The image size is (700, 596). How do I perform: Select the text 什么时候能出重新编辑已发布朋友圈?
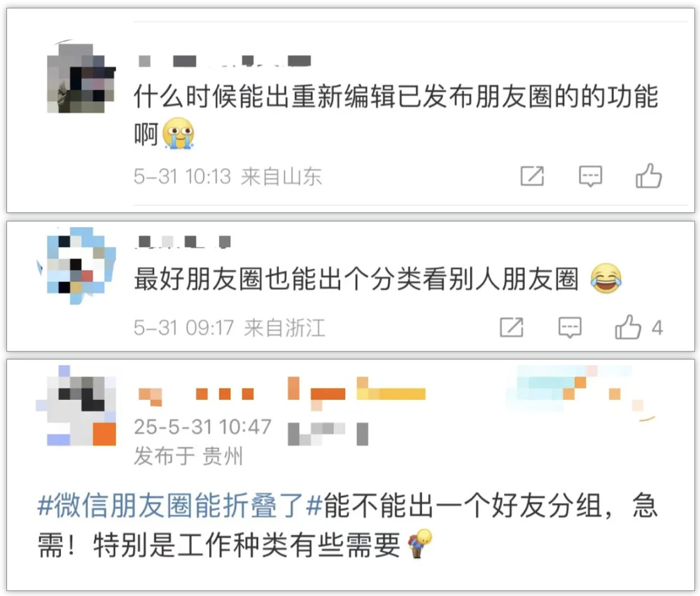pos(344,96)
